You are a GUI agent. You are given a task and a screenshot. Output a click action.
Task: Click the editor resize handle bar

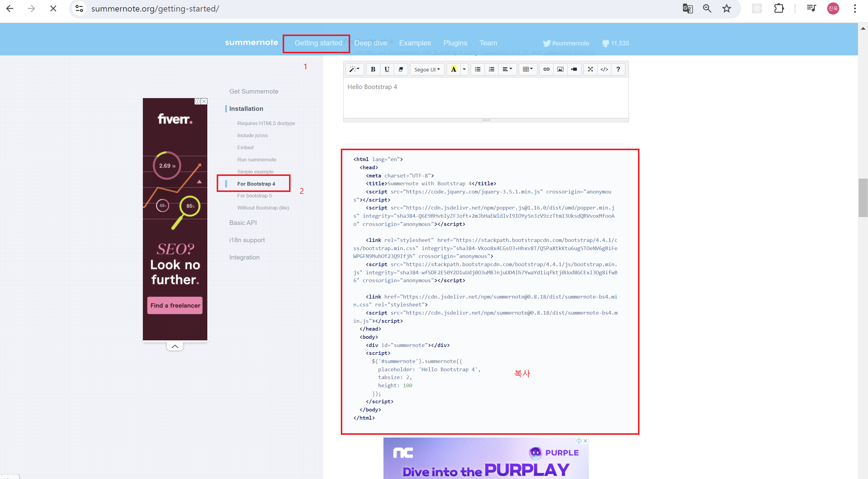tap(486, 120)
